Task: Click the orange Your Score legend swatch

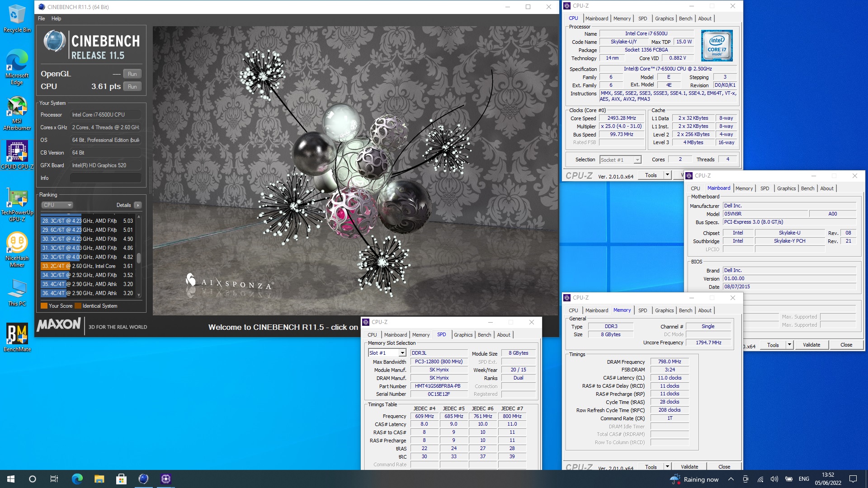Action: pyautogui.click(x=44, y=306)
